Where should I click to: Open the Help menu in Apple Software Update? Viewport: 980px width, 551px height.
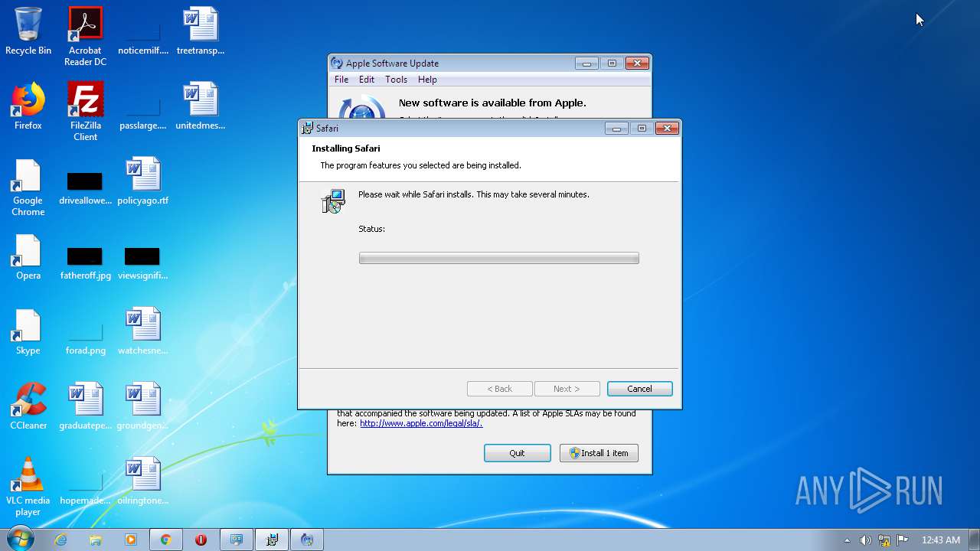pos(427,80)
